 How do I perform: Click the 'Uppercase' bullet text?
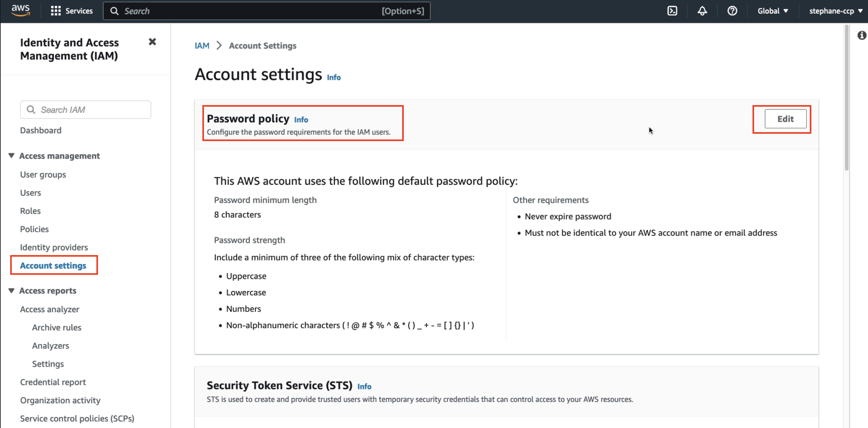coord(246,276)
